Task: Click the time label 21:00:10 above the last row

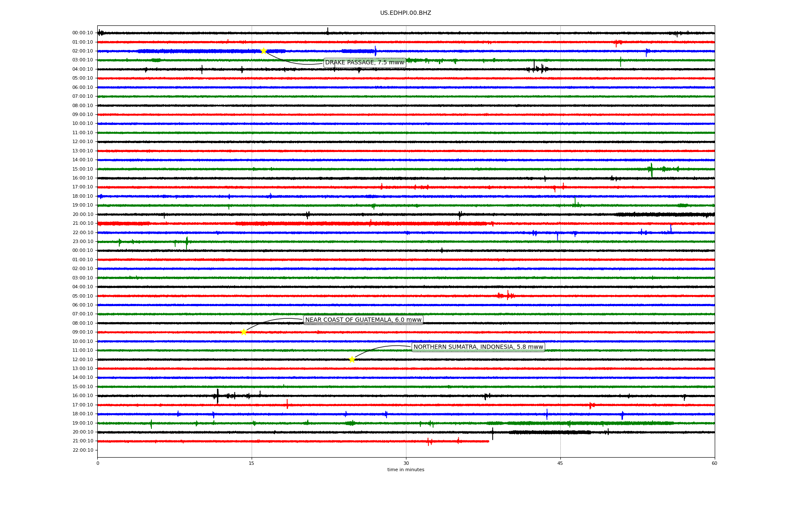Action: tap(82, 441)
